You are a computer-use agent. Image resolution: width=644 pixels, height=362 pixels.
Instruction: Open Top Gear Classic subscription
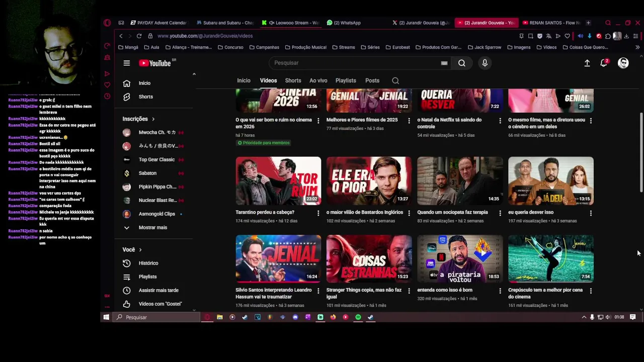(x=156, y=159)
